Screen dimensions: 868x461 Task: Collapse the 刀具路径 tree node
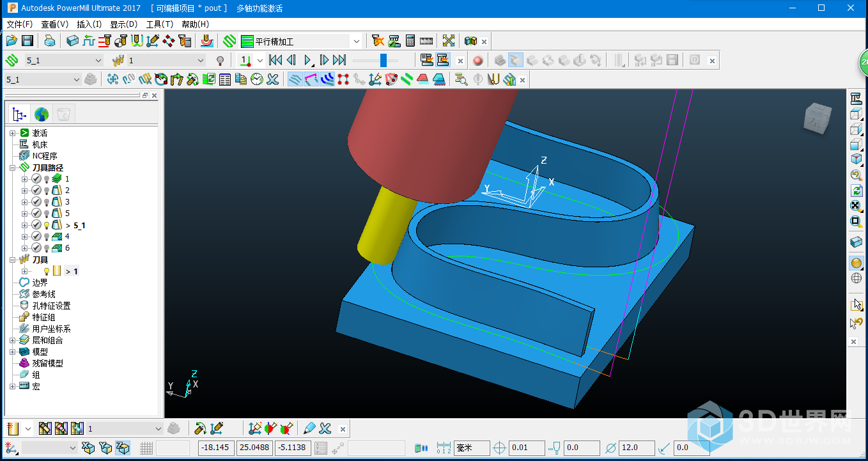click(x=12, y=168)
